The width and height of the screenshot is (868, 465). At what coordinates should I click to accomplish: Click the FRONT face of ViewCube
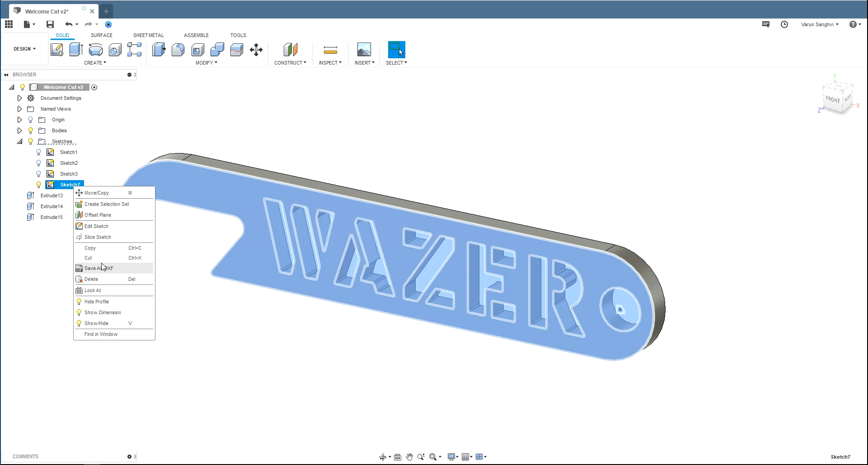point(833,100)
